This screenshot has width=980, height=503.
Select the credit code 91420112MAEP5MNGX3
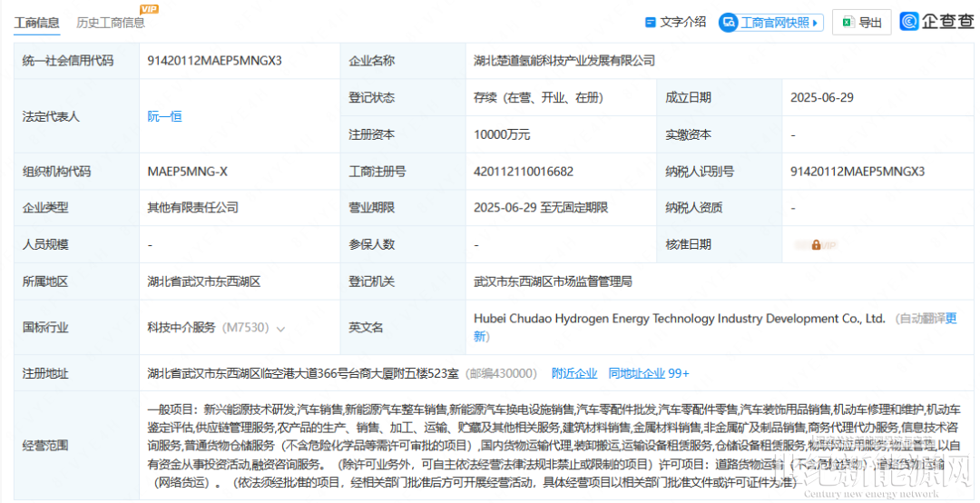(x=215, y=61)
